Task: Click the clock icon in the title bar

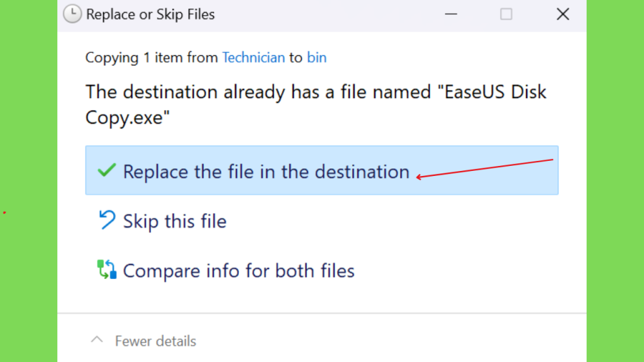Action: [72, 14]
